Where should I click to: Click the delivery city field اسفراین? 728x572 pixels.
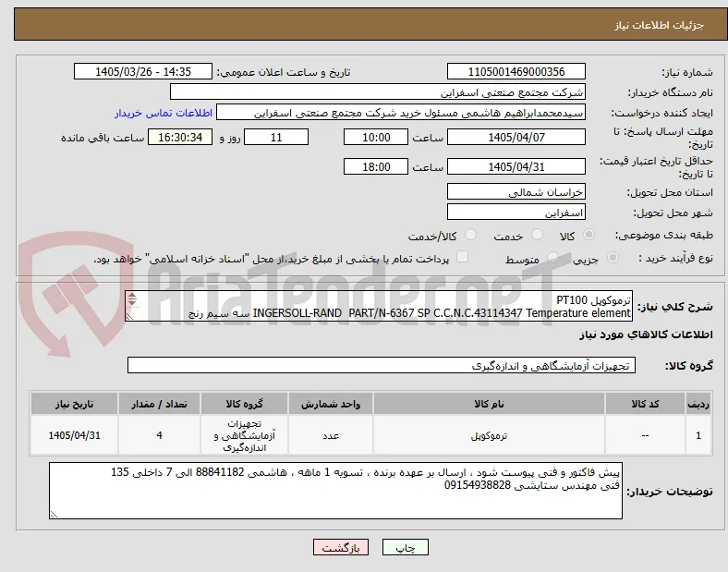tap(516, 213)
